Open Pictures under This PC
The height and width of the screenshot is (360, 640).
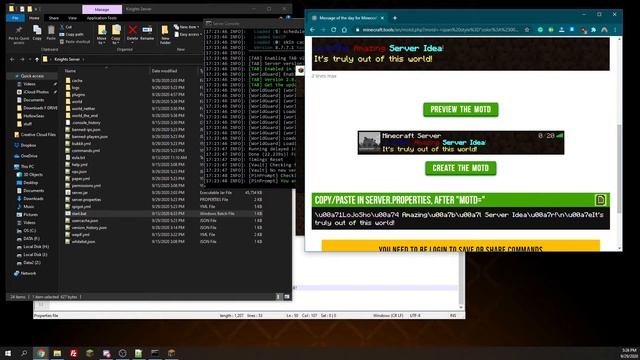click(27, 214)
